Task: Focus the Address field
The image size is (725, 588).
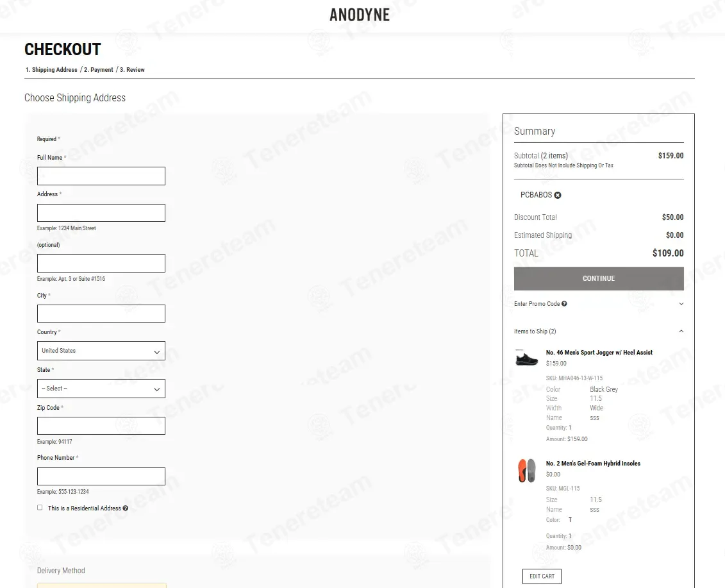Action: click(x=101, y=213)
